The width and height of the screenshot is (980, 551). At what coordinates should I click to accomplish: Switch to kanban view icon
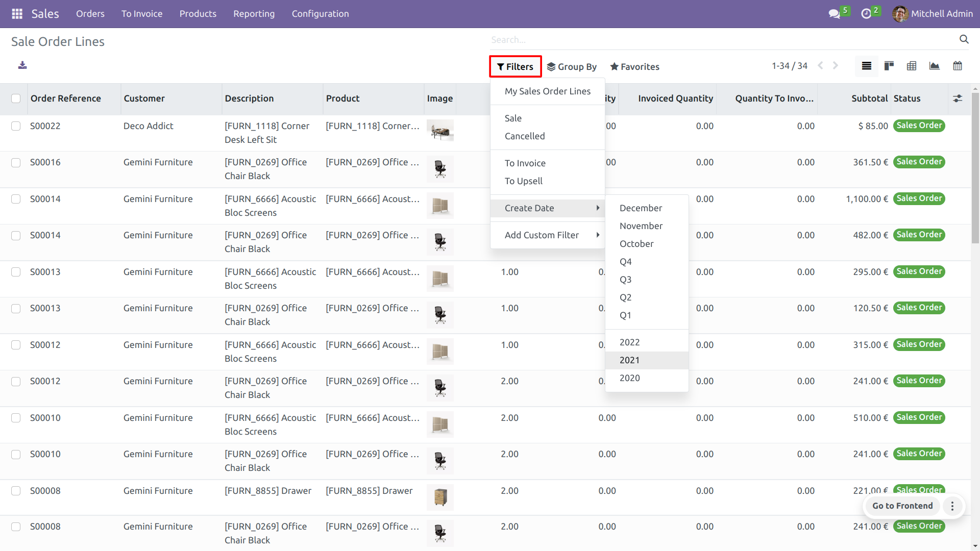[x=889, y=66]
